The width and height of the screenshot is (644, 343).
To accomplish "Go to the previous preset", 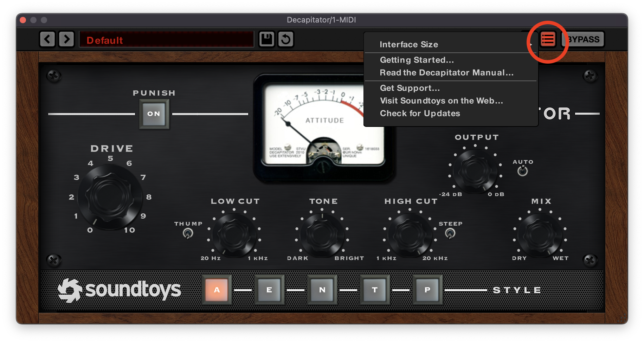I will [47, 39].
